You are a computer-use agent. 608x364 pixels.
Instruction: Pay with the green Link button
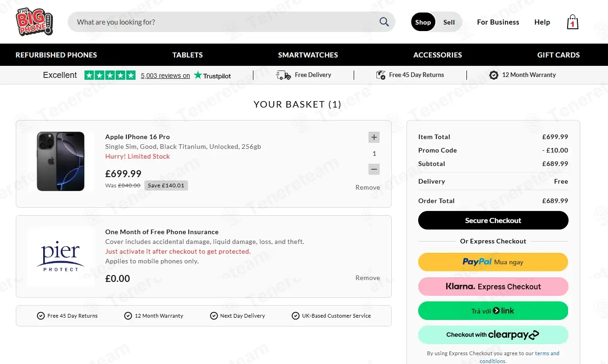tap(493, 311)
